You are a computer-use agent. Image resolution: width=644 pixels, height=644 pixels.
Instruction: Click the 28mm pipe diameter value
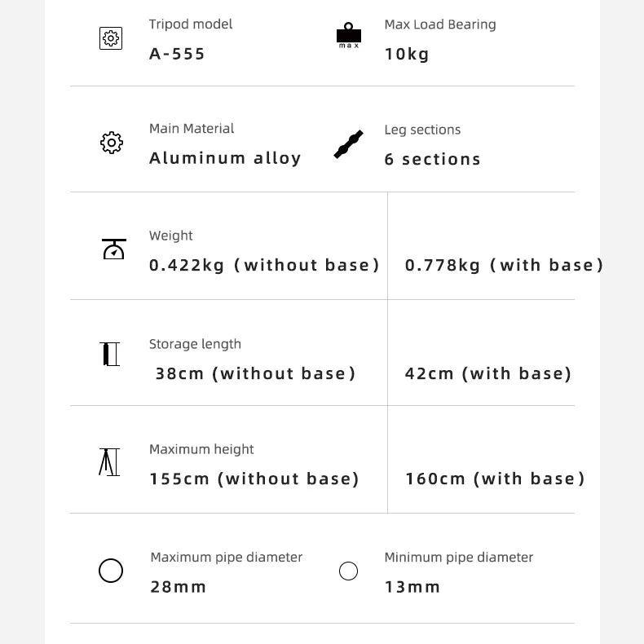click(x=178, y=587)
